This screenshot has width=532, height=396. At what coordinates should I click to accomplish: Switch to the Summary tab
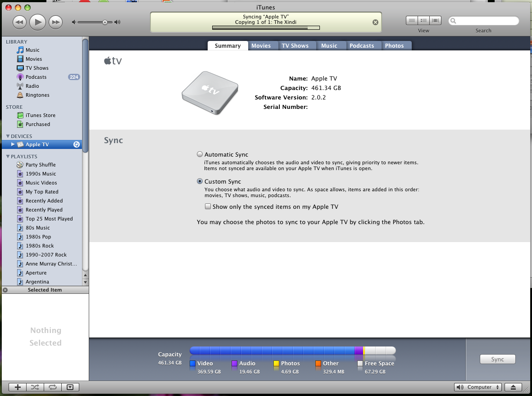pyautogui.click(x=227, y=46)
